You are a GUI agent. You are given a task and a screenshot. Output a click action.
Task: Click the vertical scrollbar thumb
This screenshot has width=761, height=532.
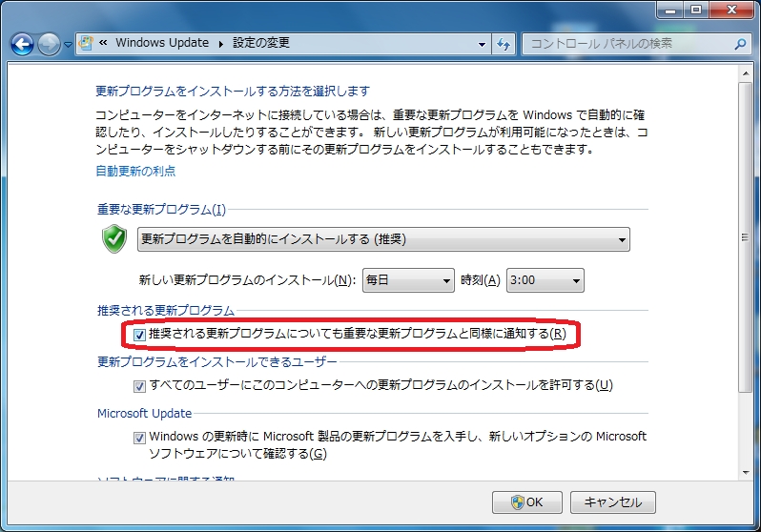pos(746,236)
